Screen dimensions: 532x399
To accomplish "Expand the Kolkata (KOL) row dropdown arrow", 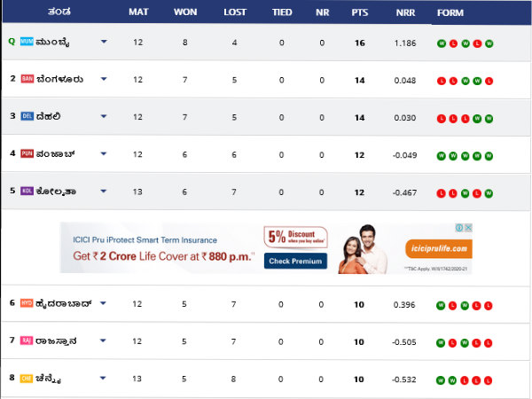I will (x=104, y=191).
